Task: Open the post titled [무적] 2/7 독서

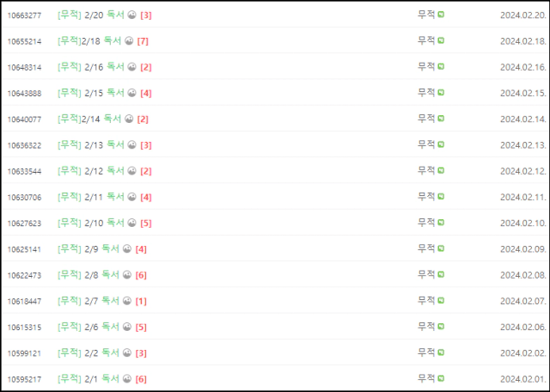Action: point(89,301)
